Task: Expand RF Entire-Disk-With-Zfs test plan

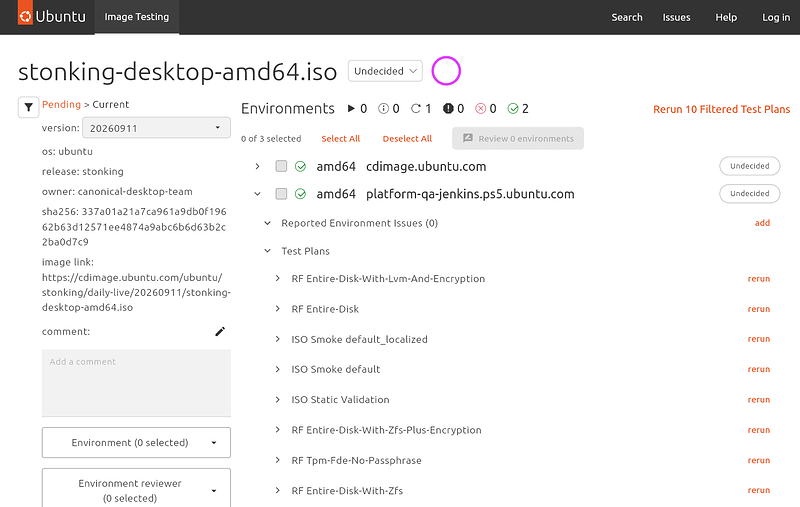Action: [x=278, y=490]
